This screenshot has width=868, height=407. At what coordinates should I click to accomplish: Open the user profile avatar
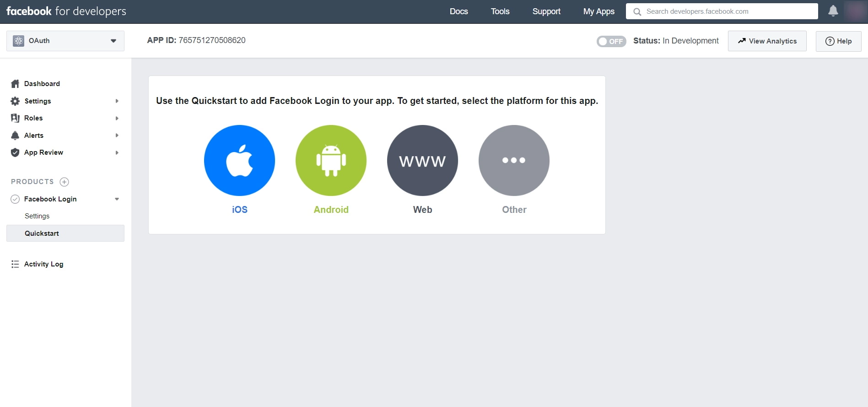[855, 11]
